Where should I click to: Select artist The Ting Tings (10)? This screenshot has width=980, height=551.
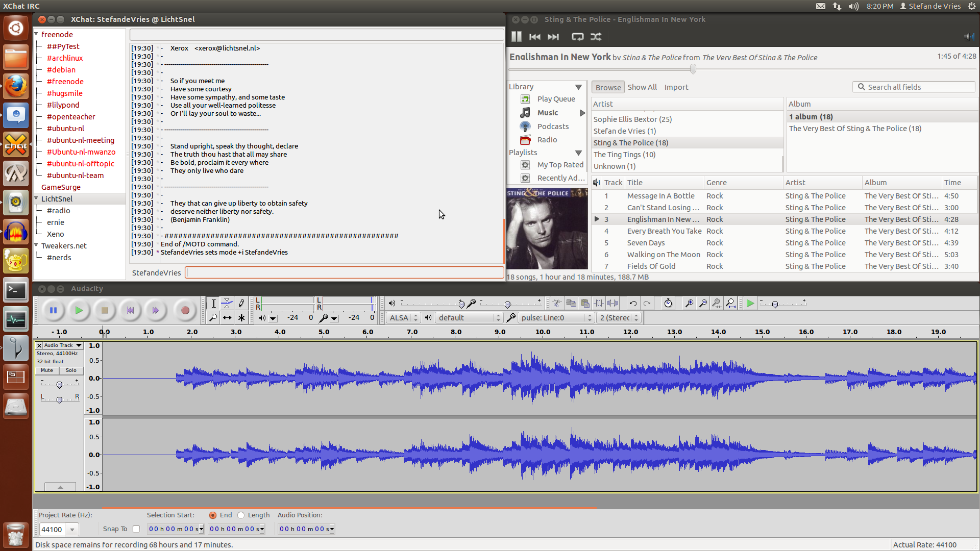coord(624,155)
